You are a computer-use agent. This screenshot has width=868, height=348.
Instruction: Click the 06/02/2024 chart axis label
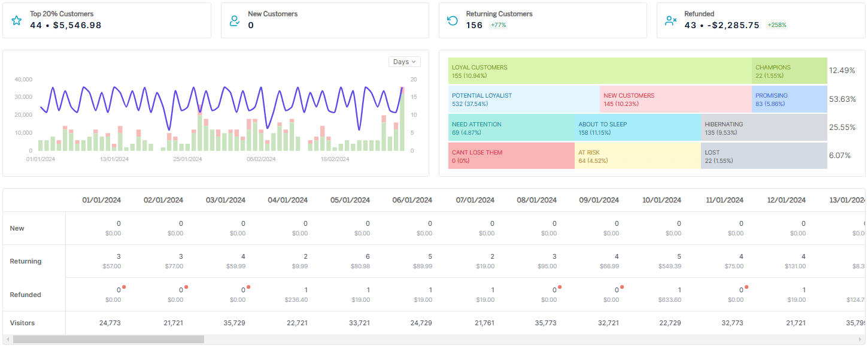261,159
